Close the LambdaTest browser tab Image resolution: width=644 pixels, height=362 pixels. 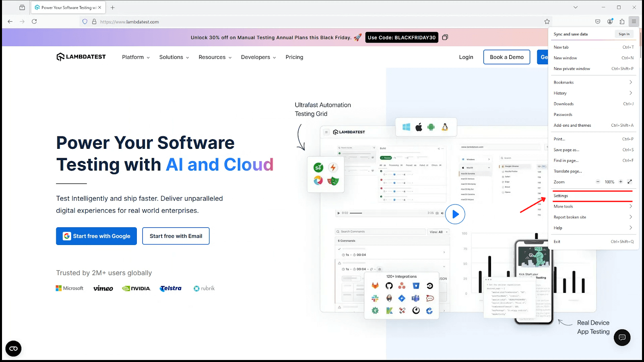(100, 8)
